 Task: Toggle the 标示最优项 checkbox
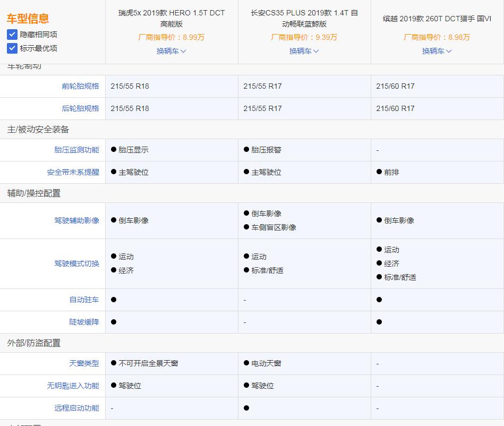(12, 48)
